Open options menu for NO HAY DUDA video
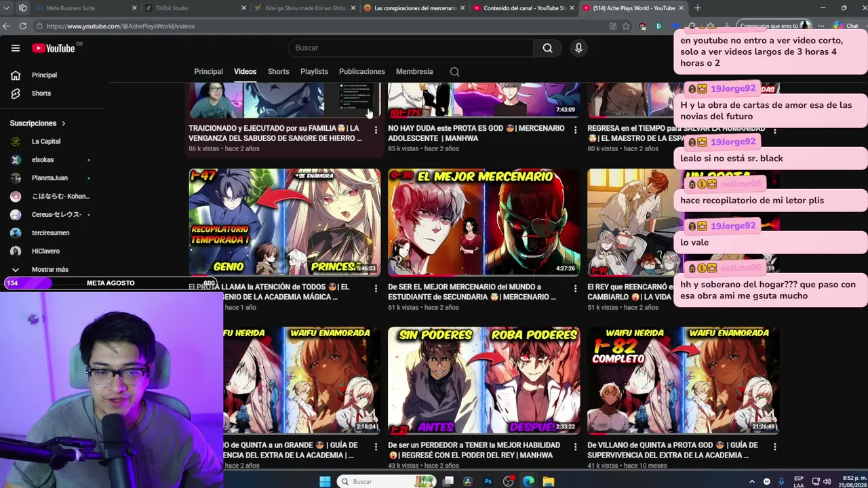The height and width of the screenshot is (488, 868). tap(575, 129)
